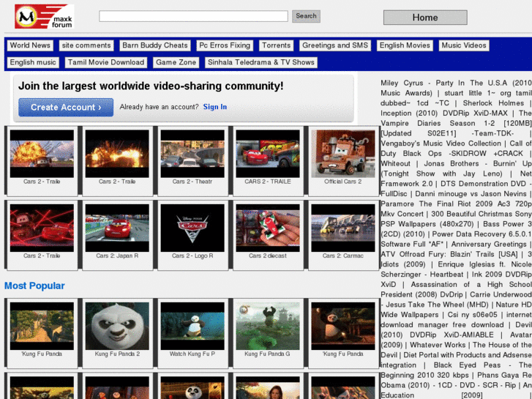Screen dimensions: 532x399
Task: Open Watch Kung Fu P thumbnail
Action: [x=192, y=326]
